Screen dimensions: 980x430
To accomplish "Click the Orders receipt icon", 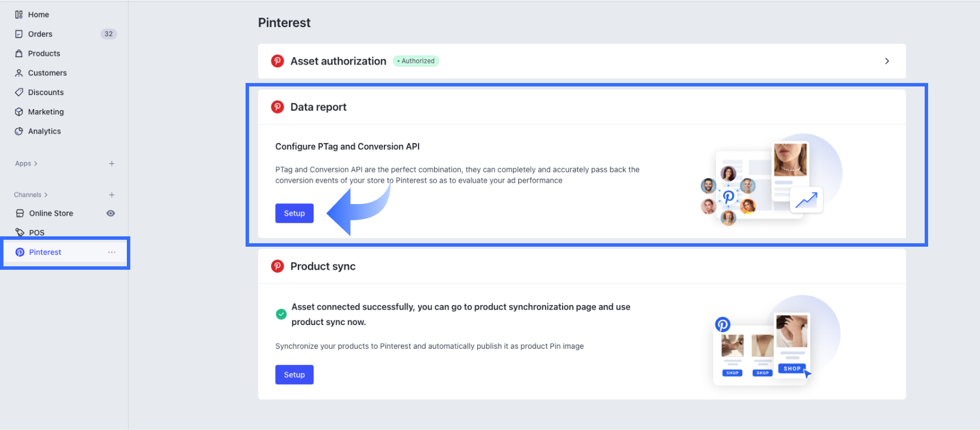I will pos(19,34).
